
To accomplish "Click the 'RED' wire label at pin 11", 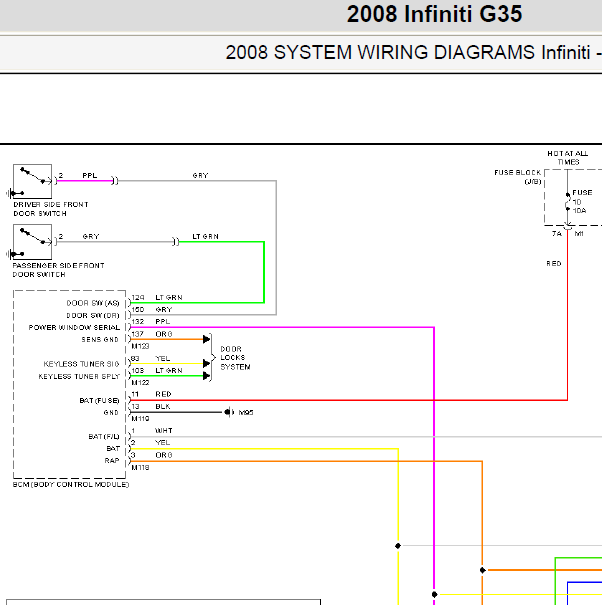I will pos(163,394).
